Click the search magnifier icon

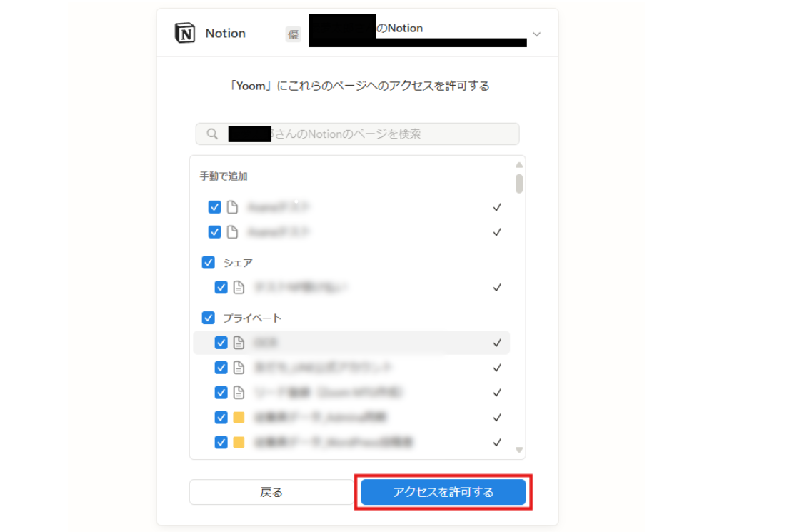tap(212, 134)
